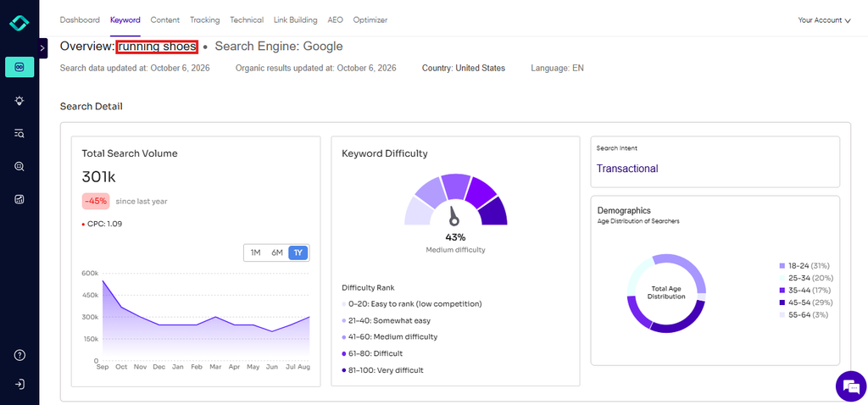Select the 1M chart range

click(x=255, y=252)
